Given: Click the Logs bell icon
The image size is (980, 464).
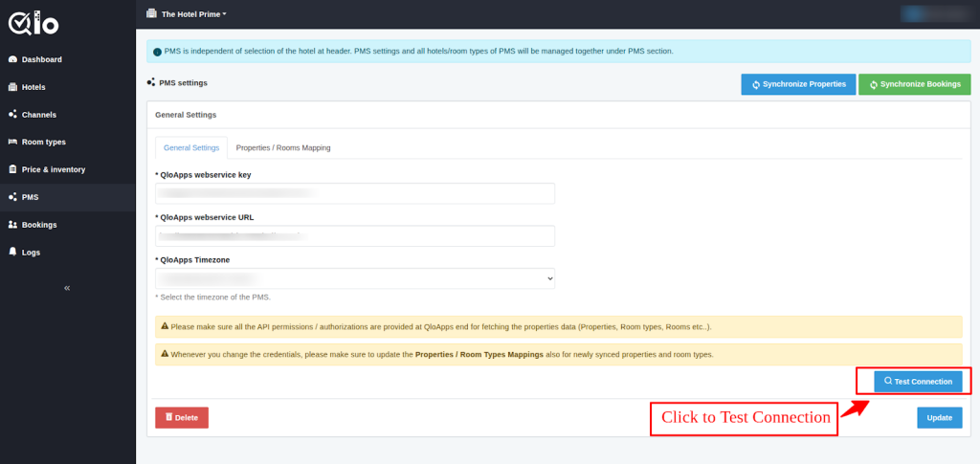Looking at the screenshot, I should coord(12,253).
